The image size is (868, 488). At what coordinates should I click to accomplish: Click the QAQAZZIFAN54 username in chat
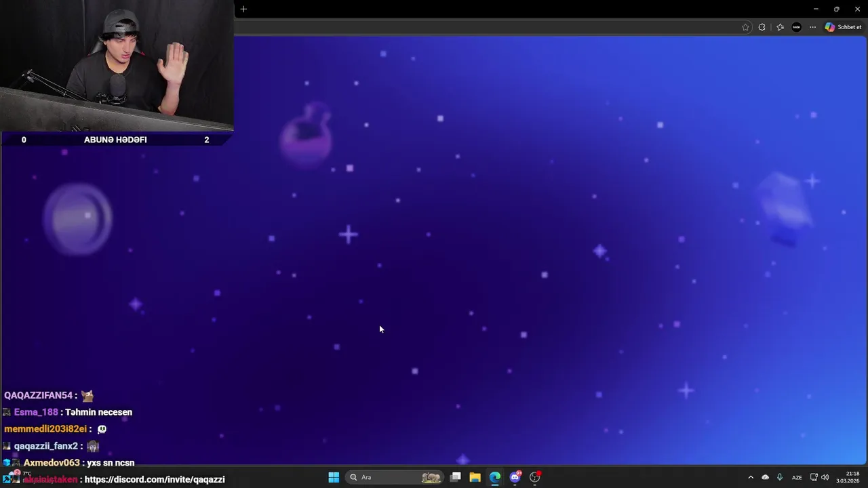[38, 395]
